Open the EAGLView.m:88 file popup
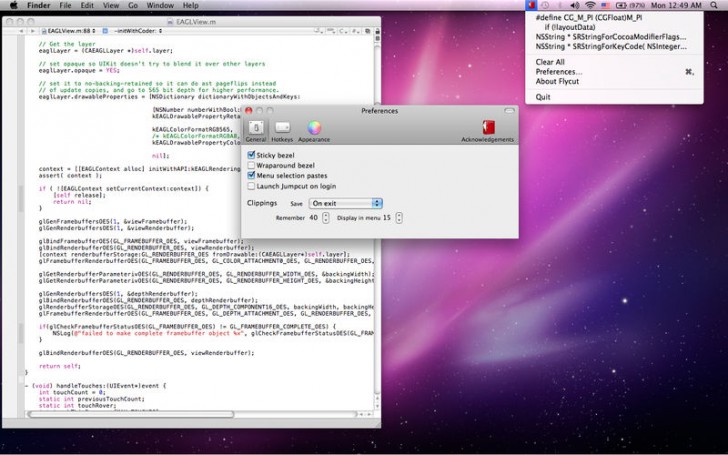This screenshot has height=455, width=728. pos(68,31)
